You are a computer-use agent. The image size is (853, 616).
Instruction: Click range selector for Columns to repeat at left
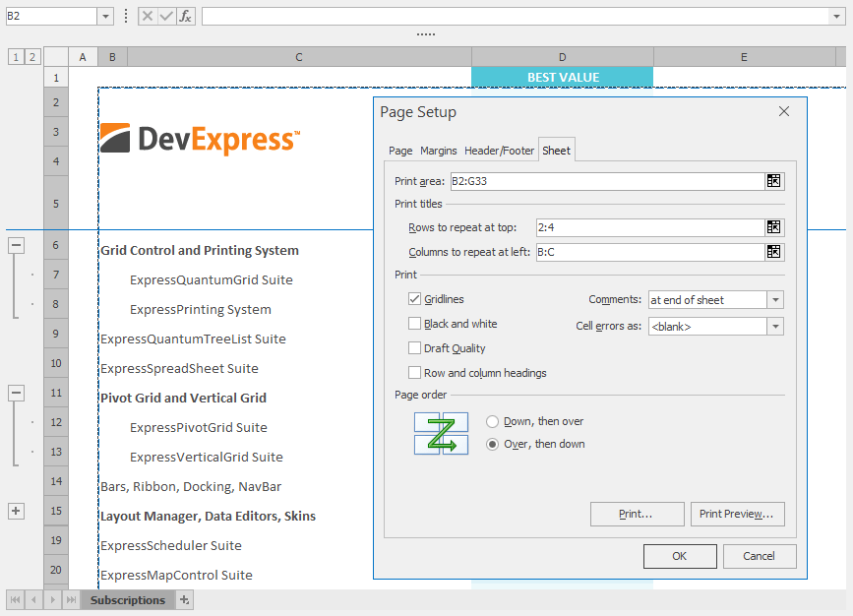click(x=773, y=251)
